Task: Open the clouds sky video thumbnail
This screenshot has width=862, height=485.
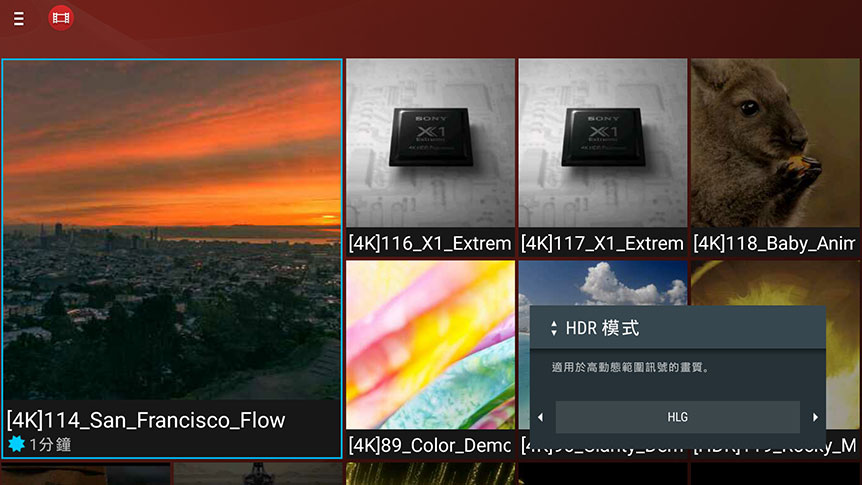Action: click(x=603, y=283)
